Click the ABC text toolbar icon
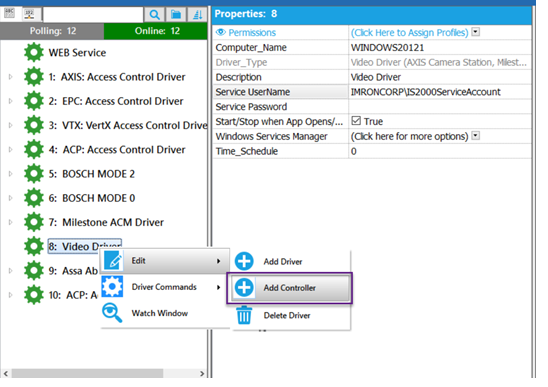548x387 pixels. click(9, 14)
